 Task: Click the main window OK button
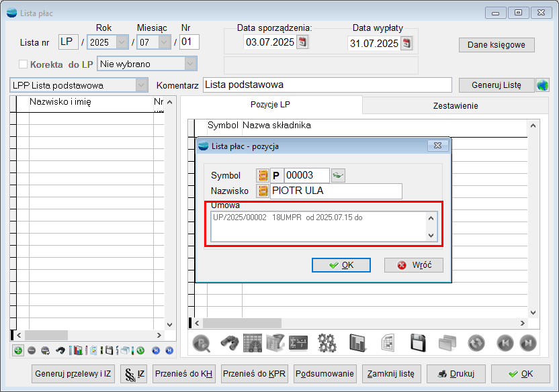[521, 374]
